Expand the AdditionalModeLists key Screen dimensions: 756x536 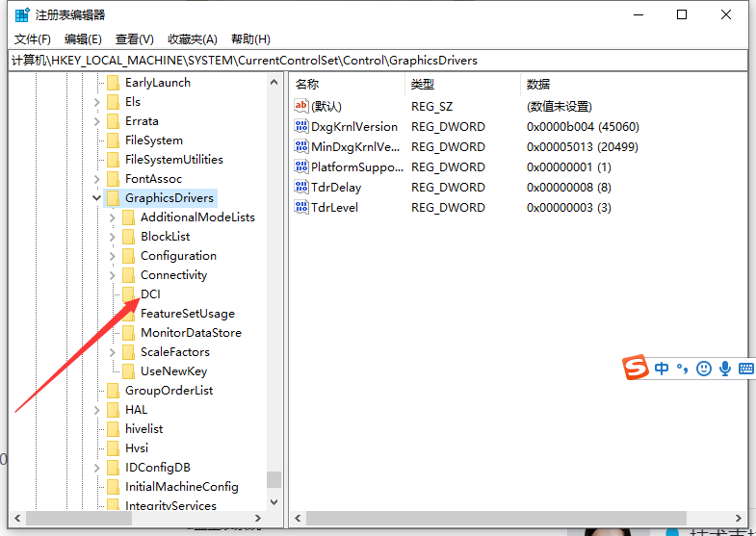tap(113, 217)
